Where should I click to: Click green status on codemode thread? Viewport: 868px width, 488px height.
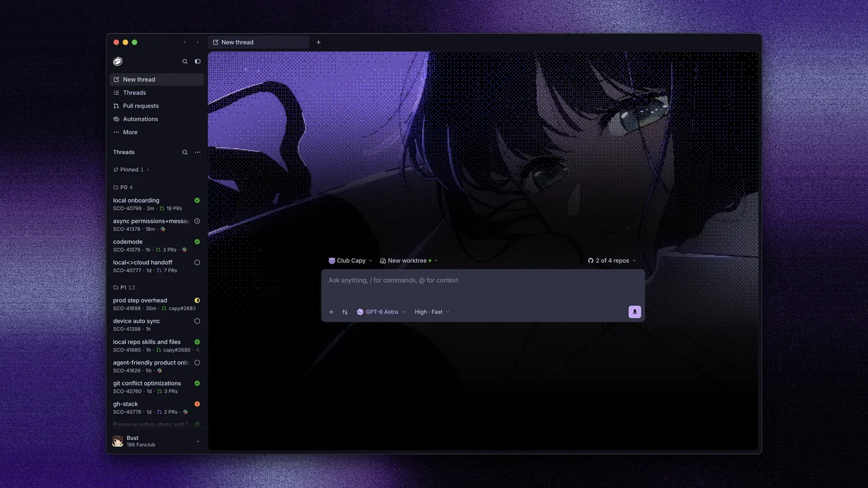[x=197, y=242]
